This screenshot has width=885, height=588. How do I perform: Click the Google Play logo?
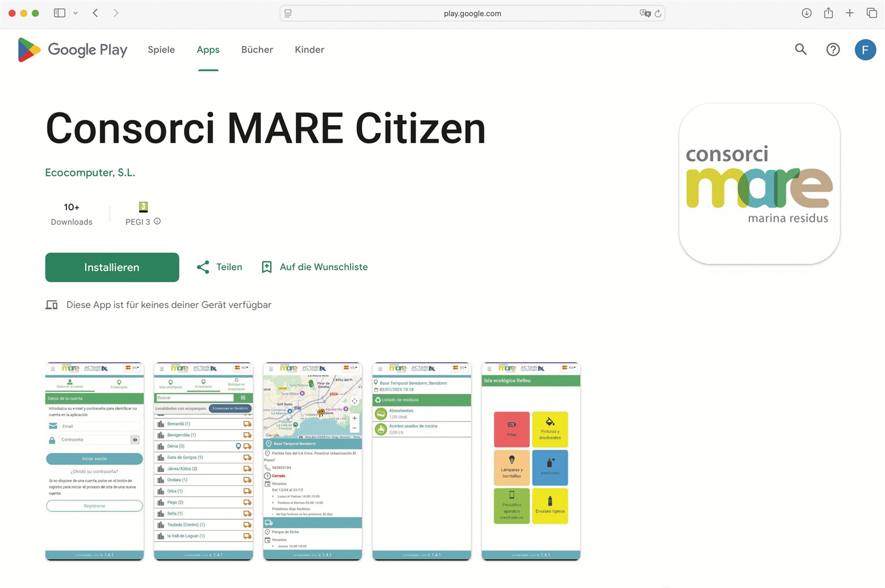tap(72, 50)
